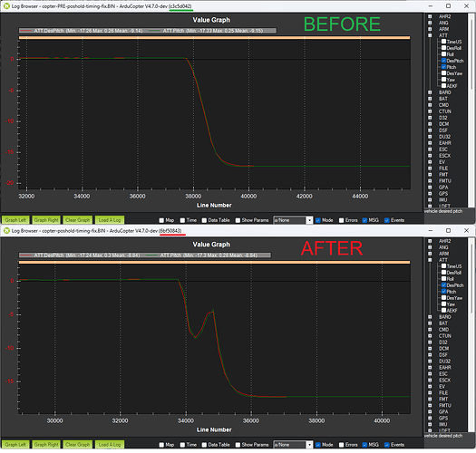The image size is (476, 453).
Task: Expand the DCM node in bottom window tree
Action: [x=430, y=349]
